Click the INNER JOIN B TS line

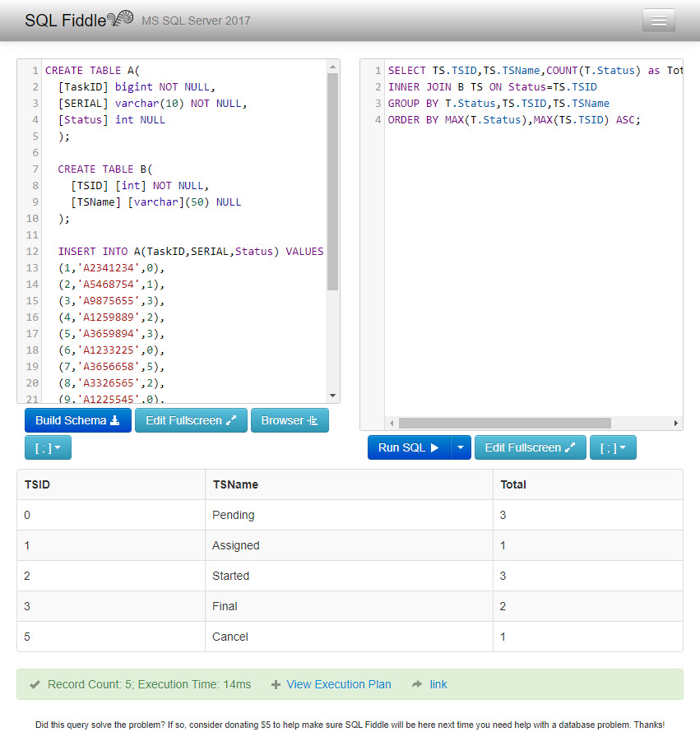click(493, 86)
